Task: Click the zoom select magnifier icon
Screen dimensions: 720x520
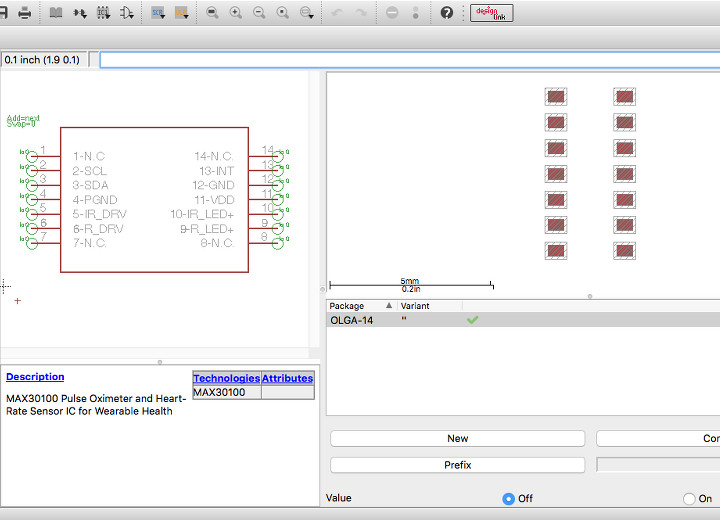Action: pyautogui.click(x=306, y=13)
